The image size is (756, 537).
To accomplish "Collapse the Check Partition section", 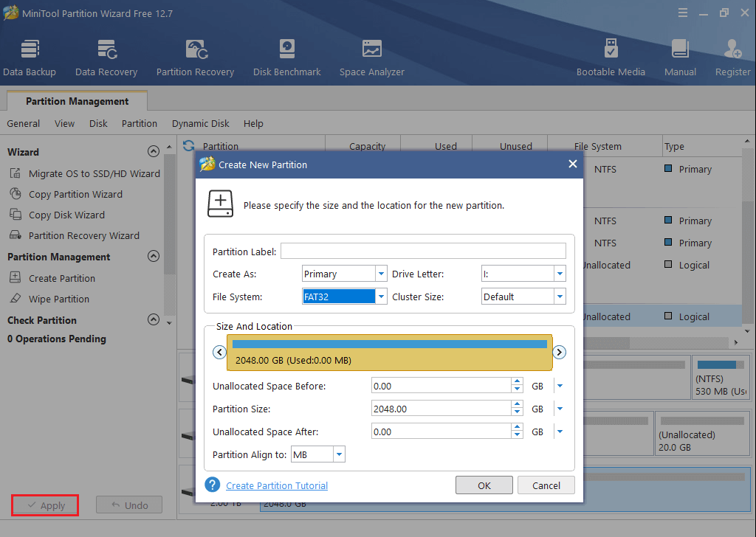I will pyautogui.click(x=154, y=320).
